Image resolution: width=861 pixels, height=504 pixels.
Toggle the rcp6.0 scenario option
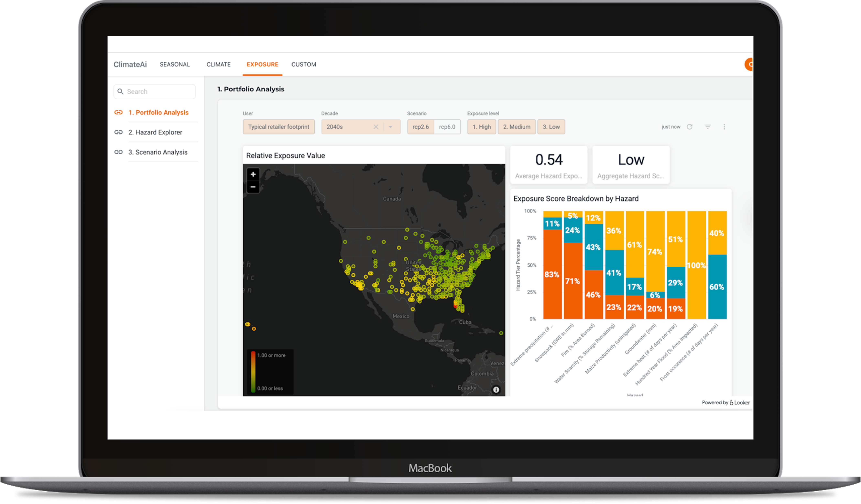pos(447,127)
